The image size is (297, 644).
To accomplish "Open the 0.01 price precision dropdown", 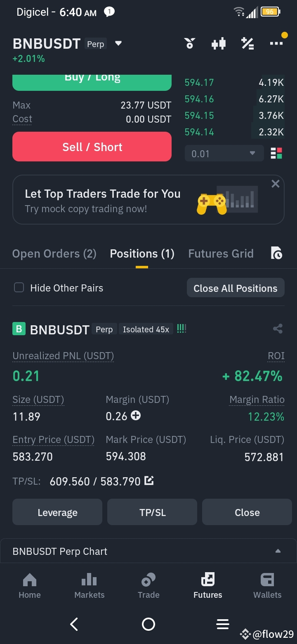I will [224, 154].
